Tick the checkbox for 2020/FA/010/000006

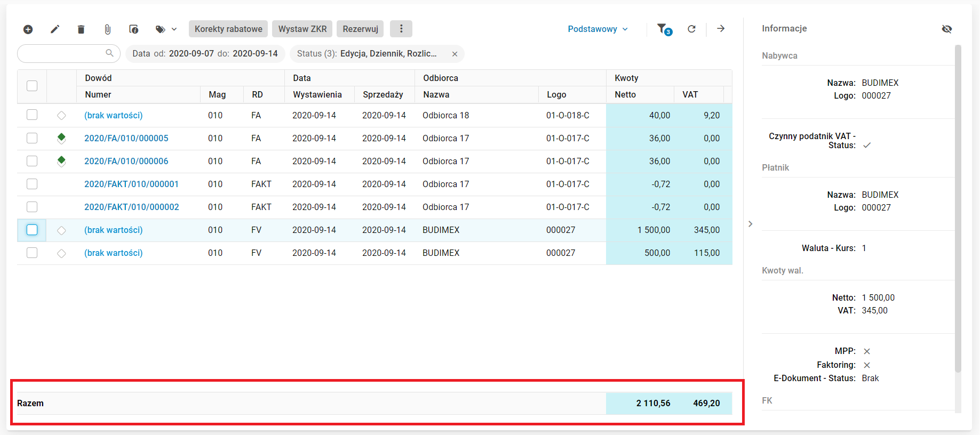click(x=32, y=161)
